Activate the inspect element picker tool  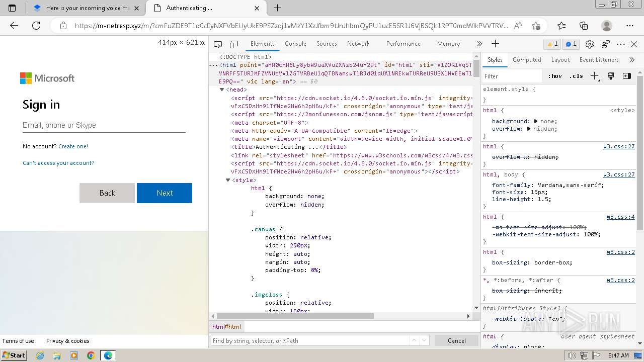(x=218, y=44)
